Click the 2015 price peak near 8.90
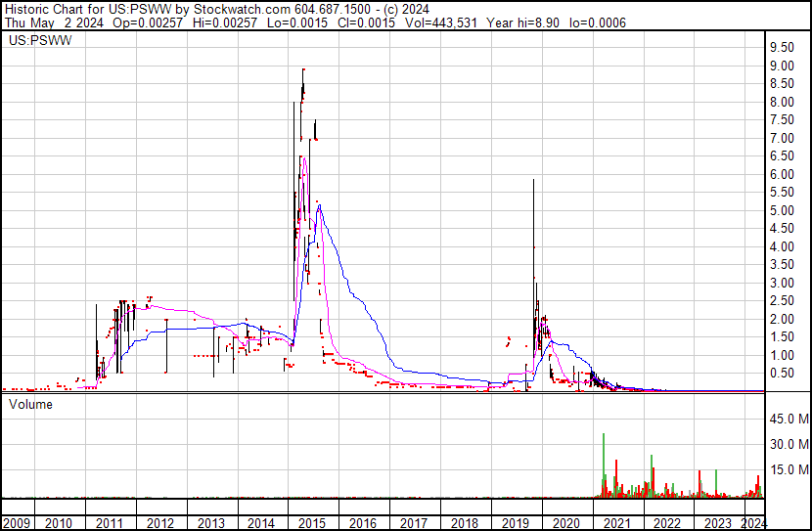The height and width of the screenshot is (531, 812). point(303,69)
